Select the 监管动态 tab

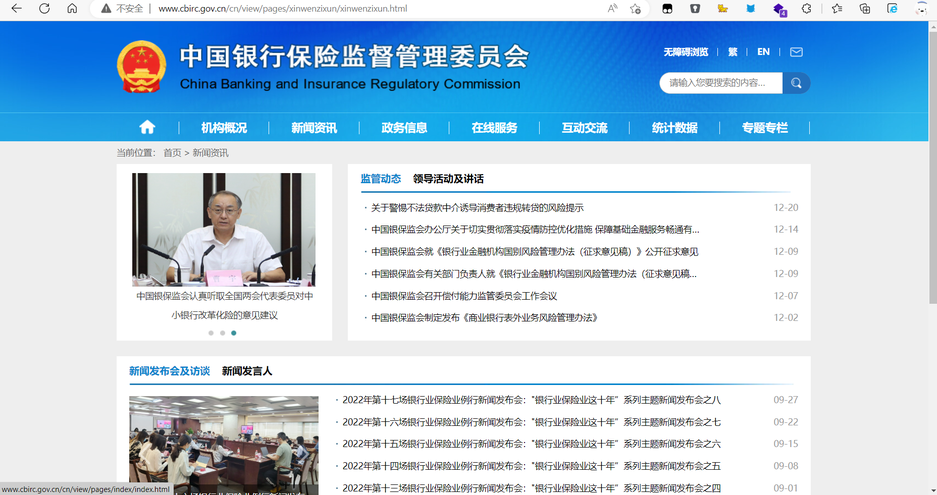coord(381,179)
